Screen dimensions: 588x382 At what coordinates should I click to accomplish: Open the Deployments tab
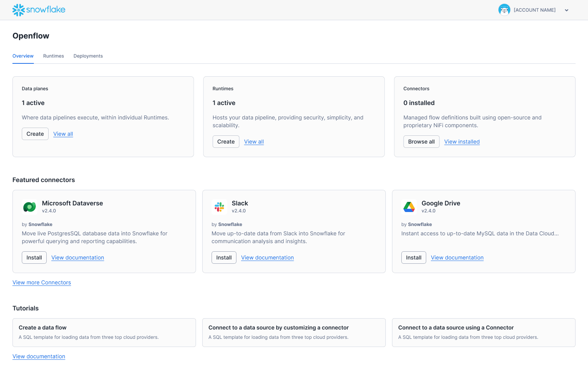click(x=88, y=56)
